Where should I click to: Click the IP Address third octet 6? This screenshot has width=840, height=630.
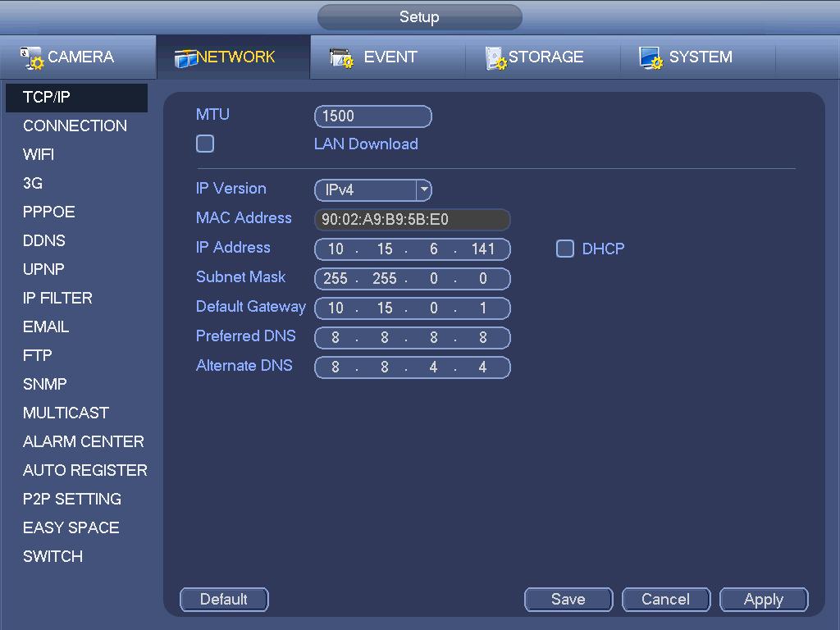pyautogui.click(x=433, y=249)
